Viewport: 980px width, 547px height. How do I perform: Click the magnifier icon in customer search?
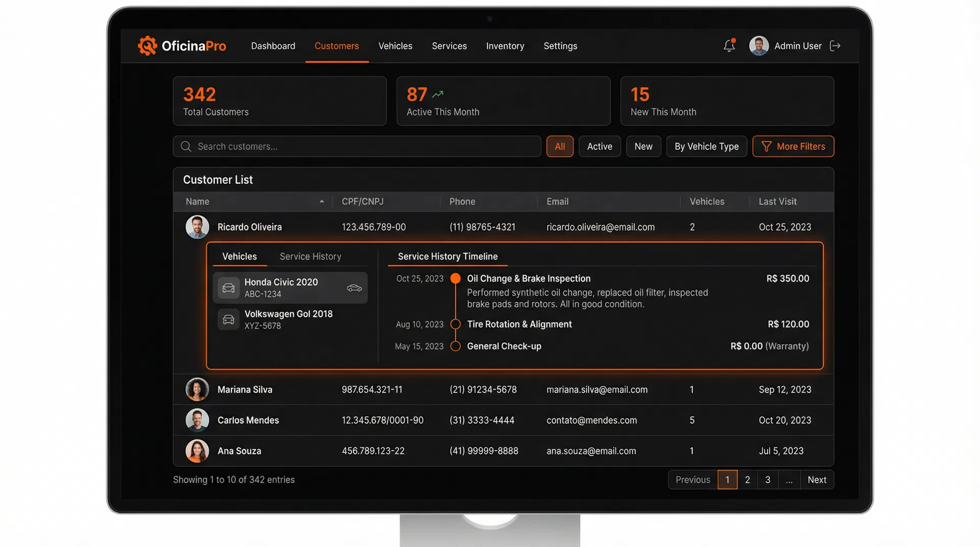pyautogui.click(x=186, y=146)
